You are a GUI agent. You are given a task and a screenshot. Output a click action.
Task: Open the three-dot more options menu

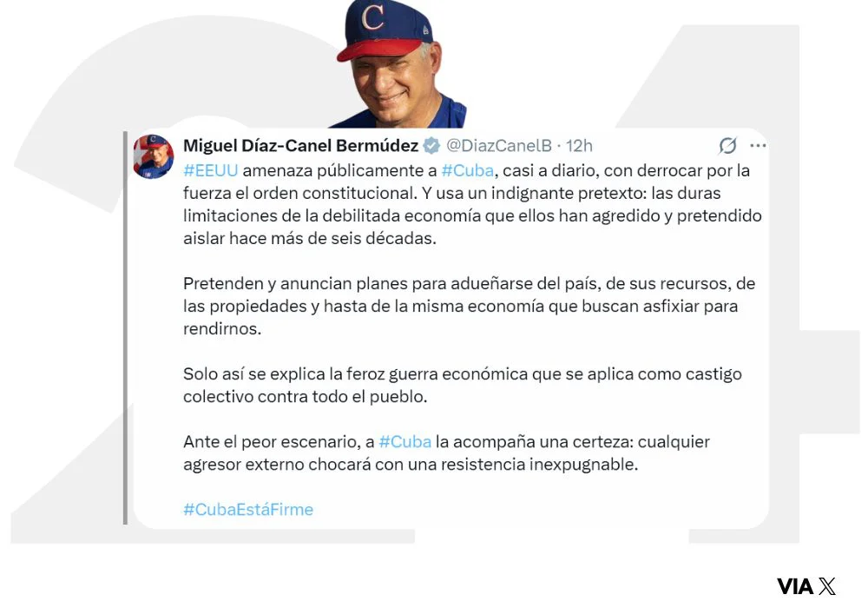(x=758, y=146)
